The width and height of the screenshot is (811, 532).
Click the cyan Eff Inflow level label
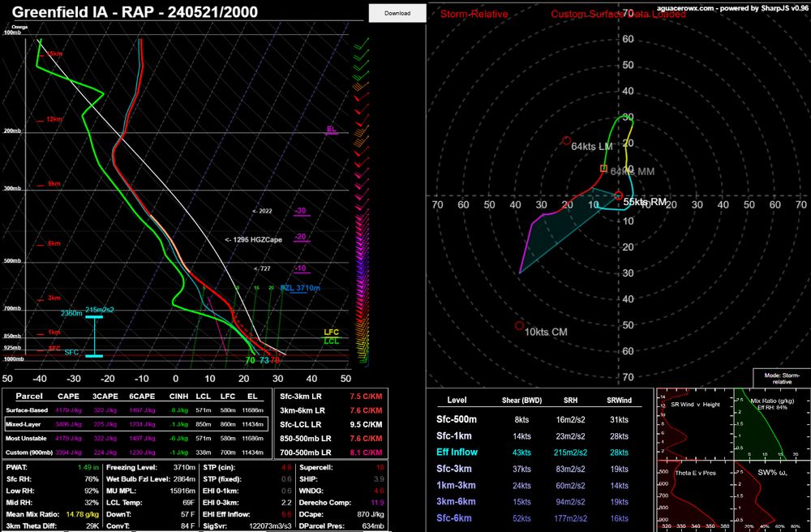(x=457, y=452)
